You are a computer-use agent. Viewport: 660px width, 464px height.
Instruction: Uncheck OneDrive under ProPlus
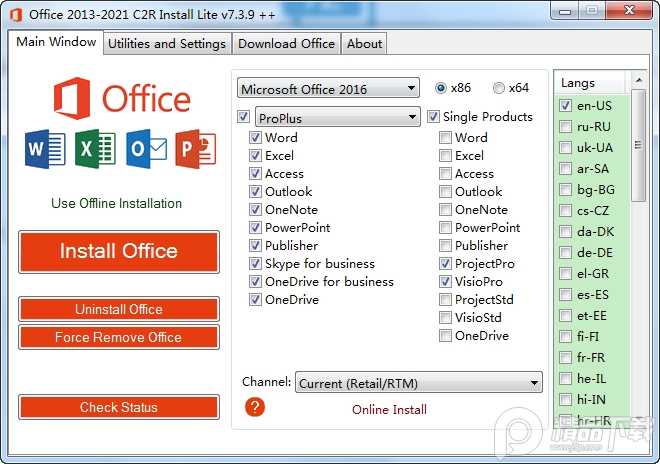(255, 300)
